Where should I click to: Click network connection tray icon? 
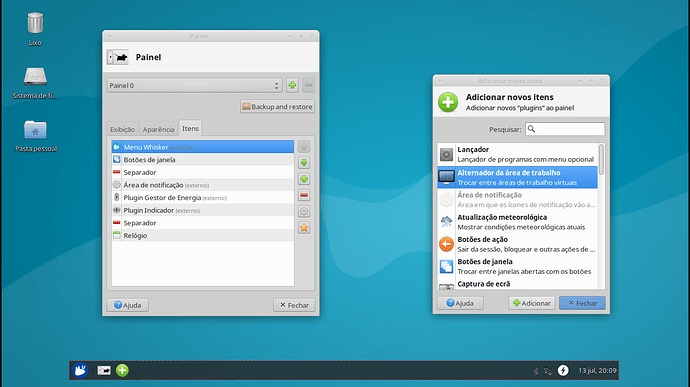click(x=548, y=371)
